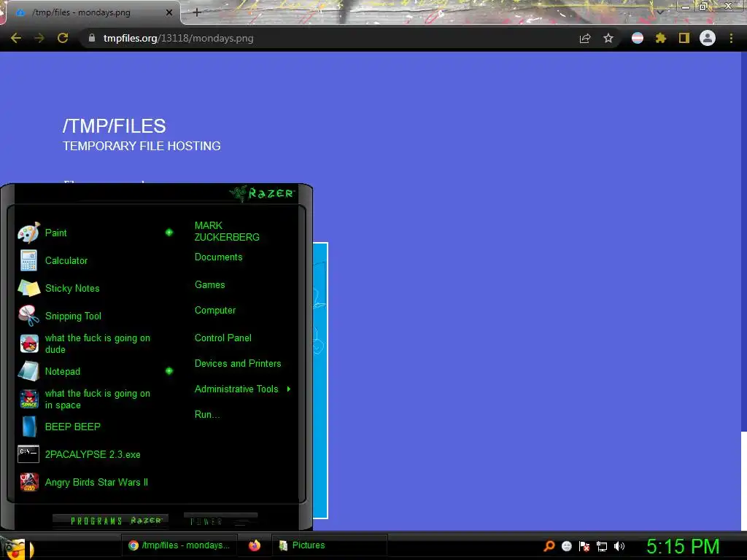Screen dimensions: 747x560
Task: Share this page via the share icon
Action: coord(585,39)
